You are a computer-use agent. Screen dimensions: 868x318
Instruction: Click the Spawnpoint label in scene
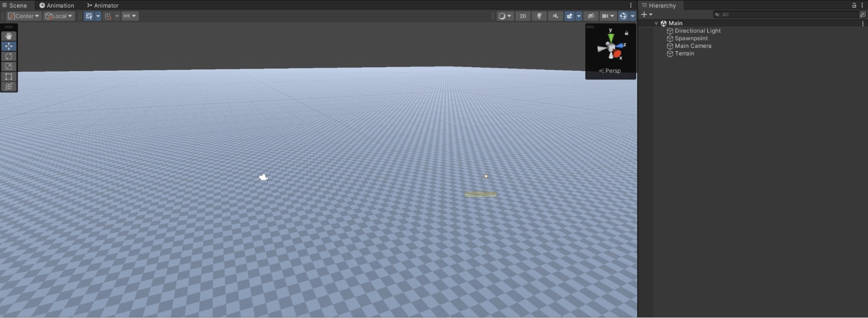(x=480, y=194)
